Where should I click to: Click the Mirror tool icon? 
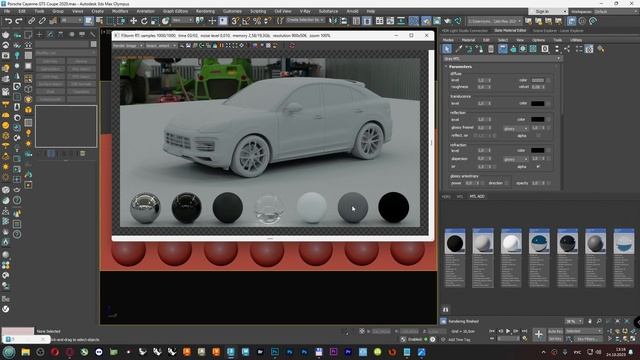coord(333,21)
